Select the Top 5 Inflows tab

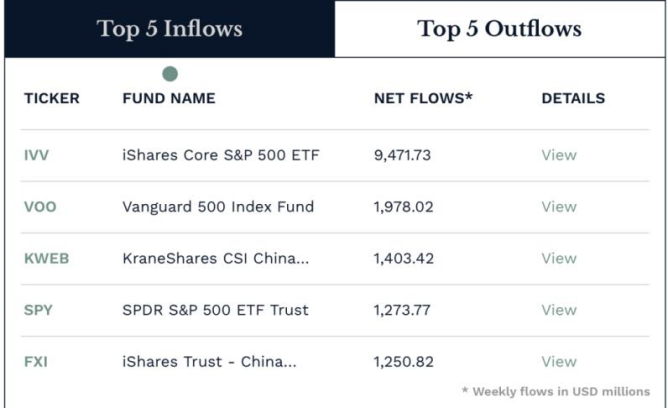169,29
